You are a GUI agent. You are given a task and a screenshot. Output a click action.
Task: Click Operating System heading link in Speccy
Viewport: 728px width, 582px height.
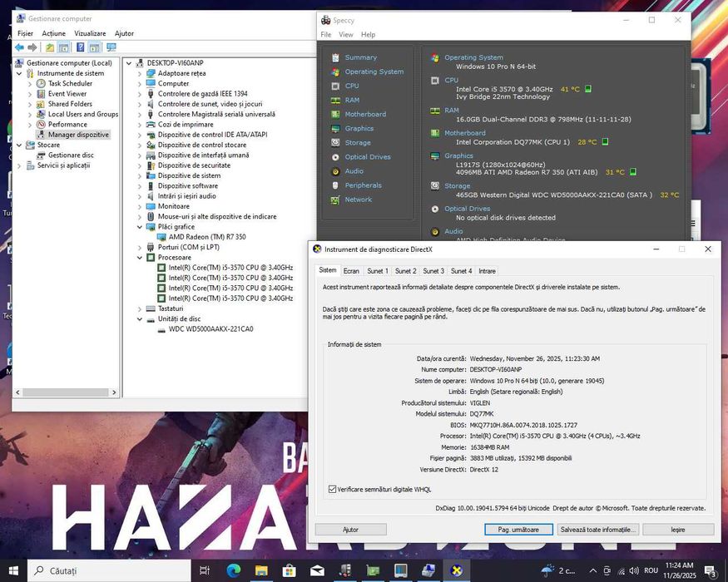pos(473,57)
